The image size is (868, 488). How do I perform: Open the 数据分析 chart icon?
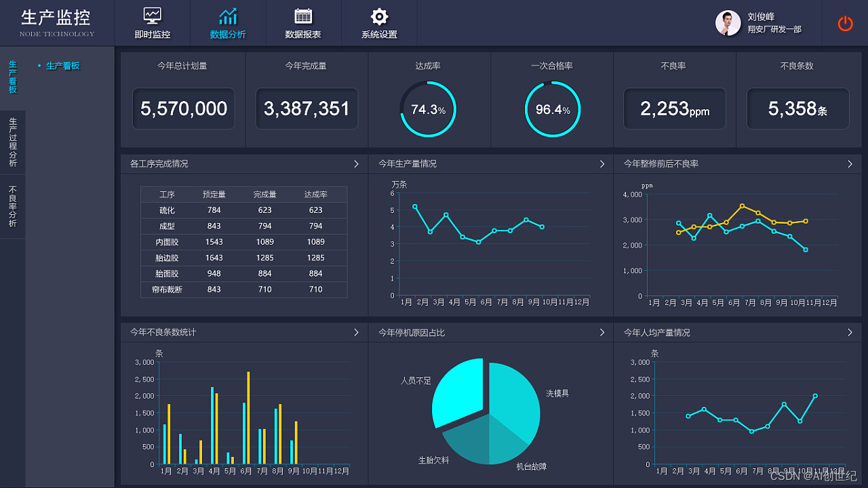(x=228, y=16)
